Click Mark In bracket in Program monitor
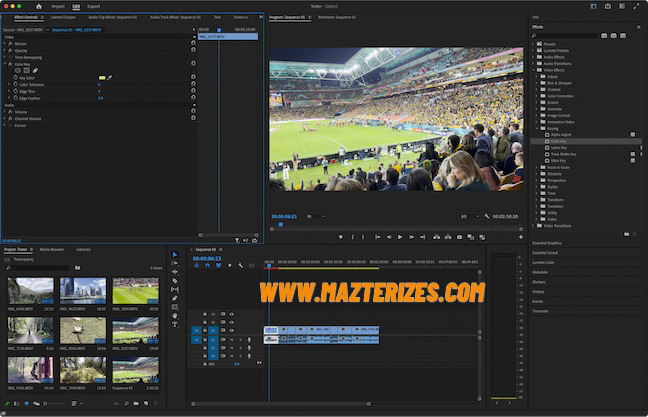 coord(353,237)
